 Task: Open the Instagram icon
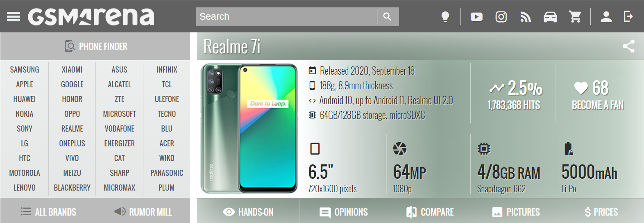pyautogui.click(x=501, y=16)
